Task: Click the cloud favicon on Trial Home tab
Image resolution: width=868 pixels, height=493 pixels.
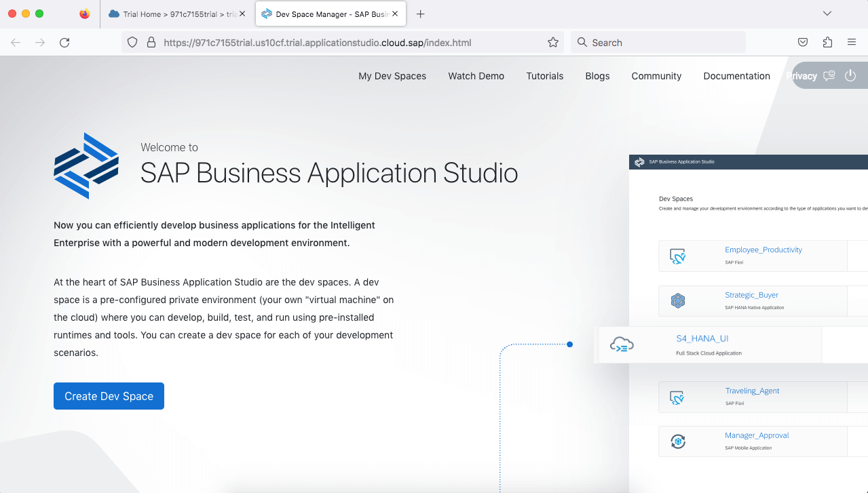Action: click(x=114, y=14)
